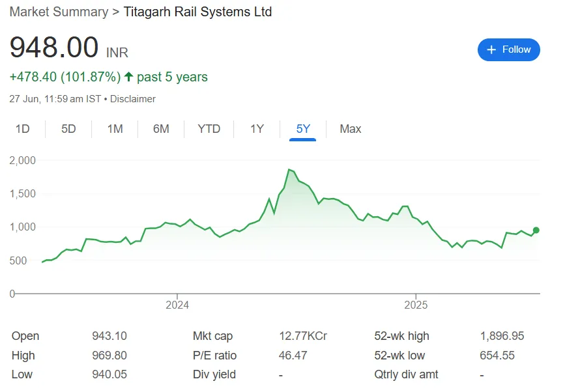The height and width of the screenshot is (392, 565).
Task: Click the Mkt cap label
Action: click(212, 336)
